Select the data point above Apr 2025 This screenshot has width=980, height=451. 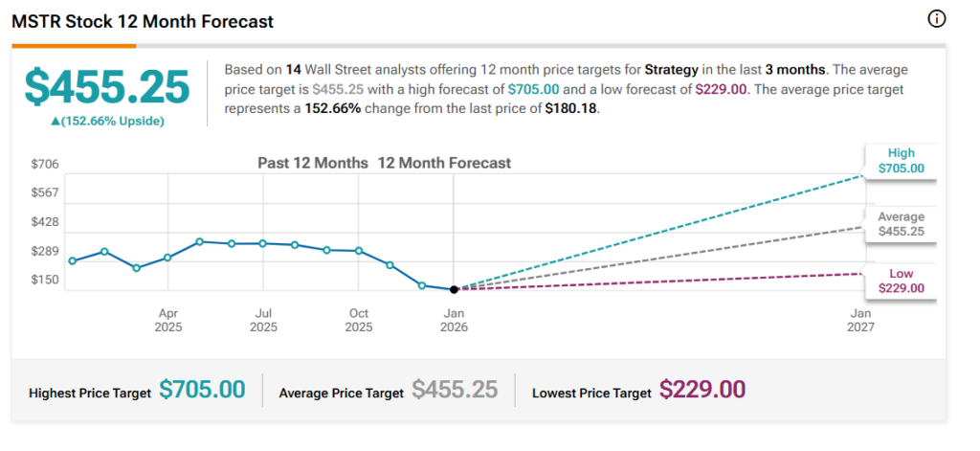pos(167,258)
